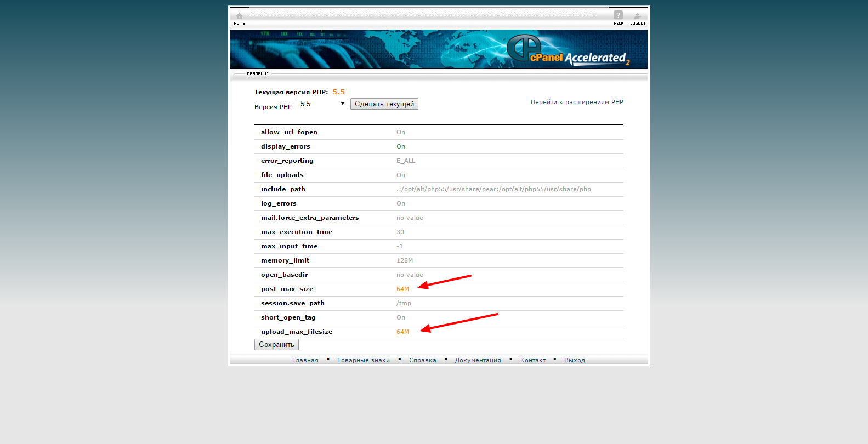The height and width of the screenshot is (444, 868).
Task: Click the log_errors value On
Action: pos(401,203)
